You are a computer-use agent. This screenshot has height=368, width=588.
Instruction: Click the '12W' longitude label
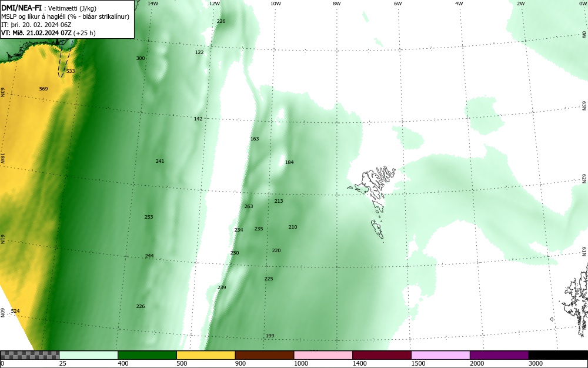[x=214, y=4]
